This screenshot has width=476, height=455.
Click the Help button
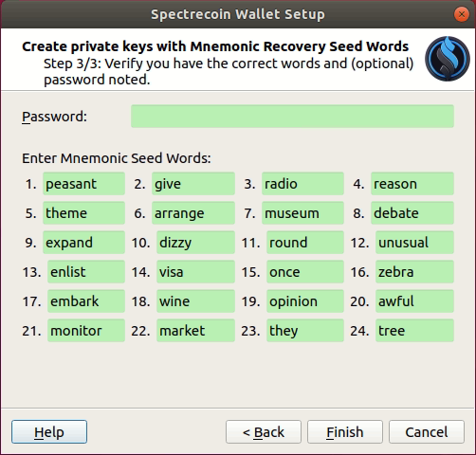click(49, 431)
